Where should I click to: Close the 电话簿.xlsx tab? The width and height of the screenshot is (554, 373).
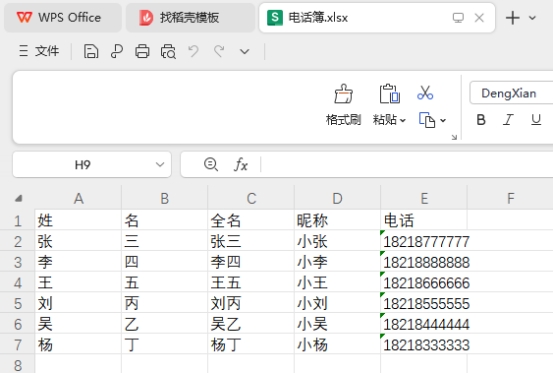pos(479,18)
